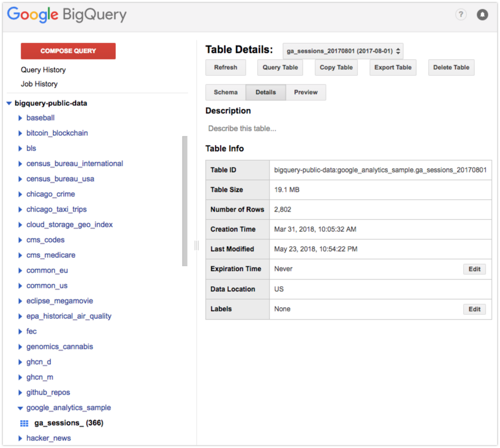Screen dimensions: 500x448
Task: Switch to the Details tab
Action: (266, 92)
